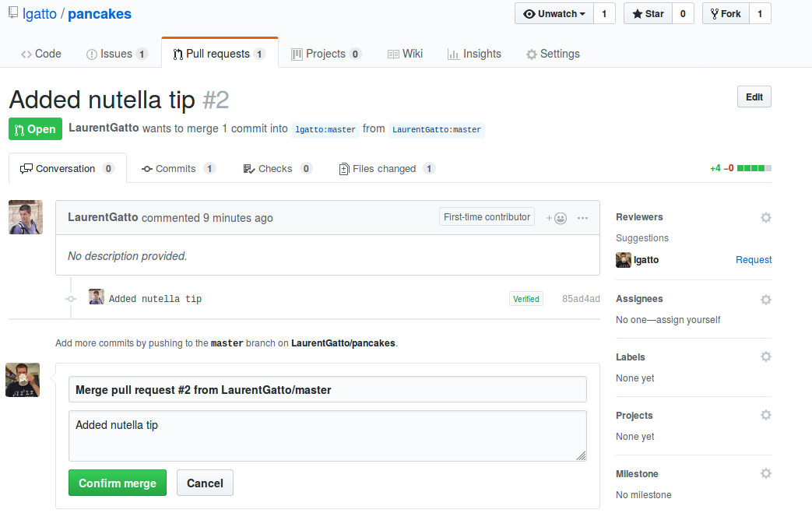Open the Reviewers settings gear
The image size is (812, 513).
click(765, 217)
